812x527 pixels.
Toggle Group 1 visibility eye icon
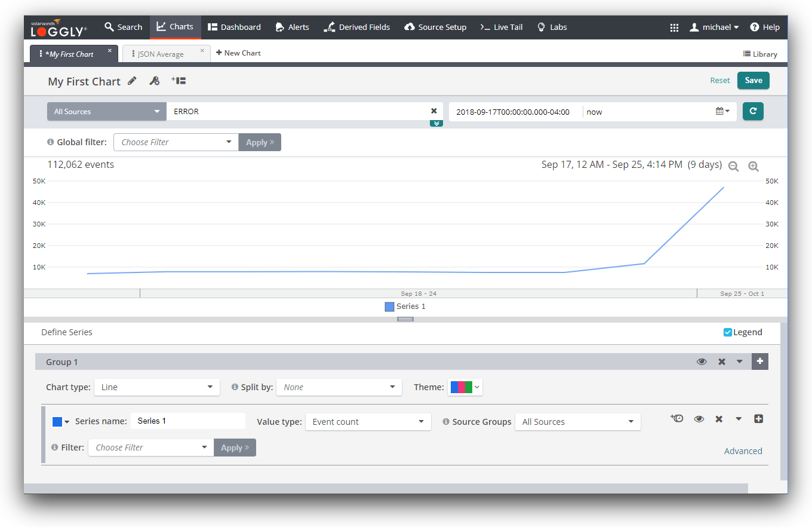(x=702, y=361)
